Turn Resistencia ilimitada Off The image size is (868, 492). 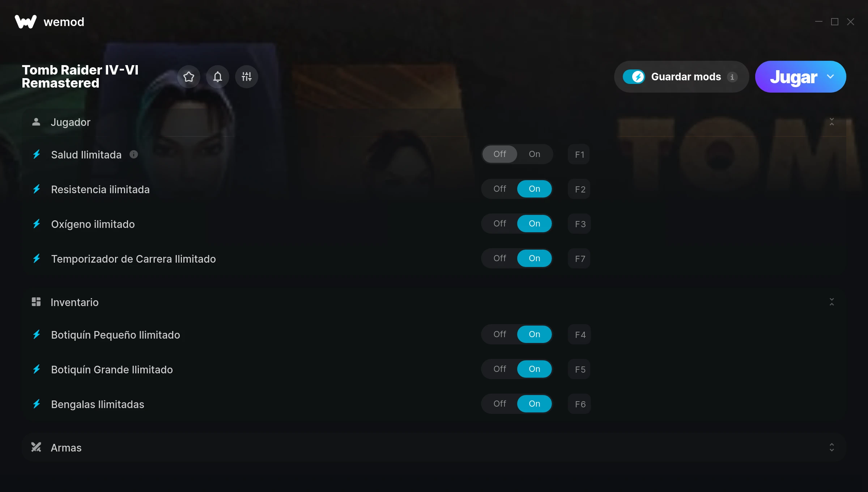[500, 189]
